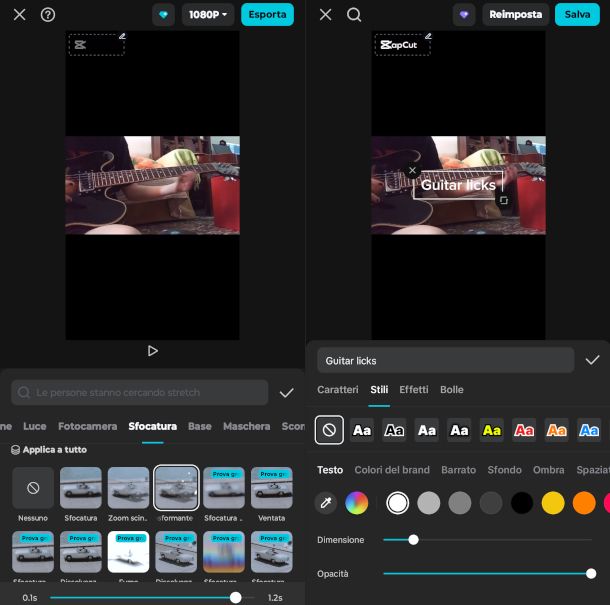Image resolution: width=610 pixels, height=605 pixels.
Task: Select the Nessuno transition option
Action: [x=33, y=488]
